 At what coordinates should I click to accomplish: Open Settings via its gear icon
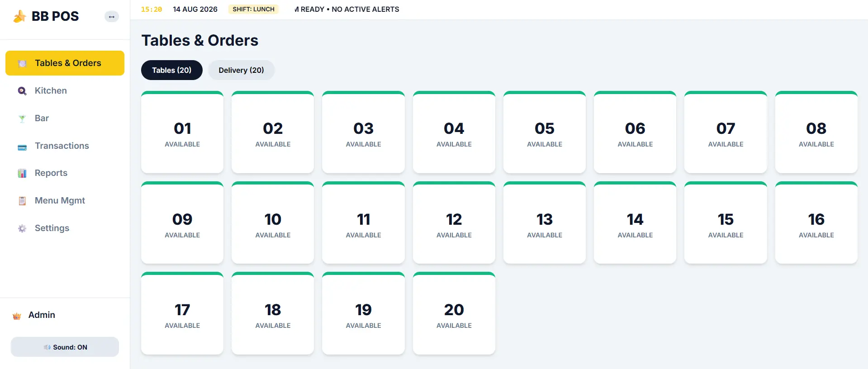point(22,228)
